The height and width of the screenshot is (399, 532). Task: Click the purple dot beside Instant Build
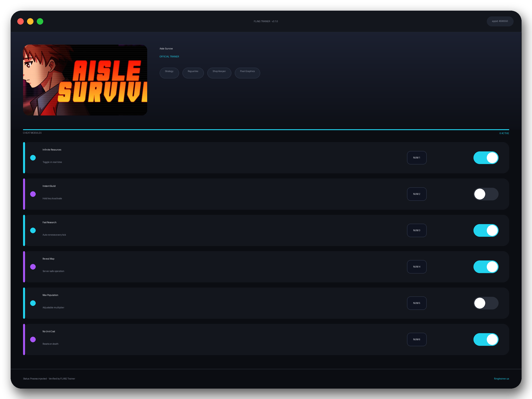coord(33,194)
